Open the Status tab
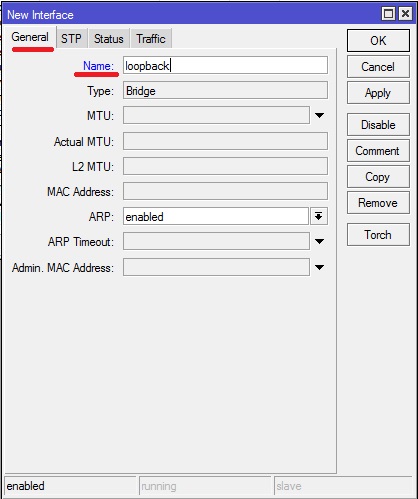Viewport: 418px width, 499px height. [109, 39]
